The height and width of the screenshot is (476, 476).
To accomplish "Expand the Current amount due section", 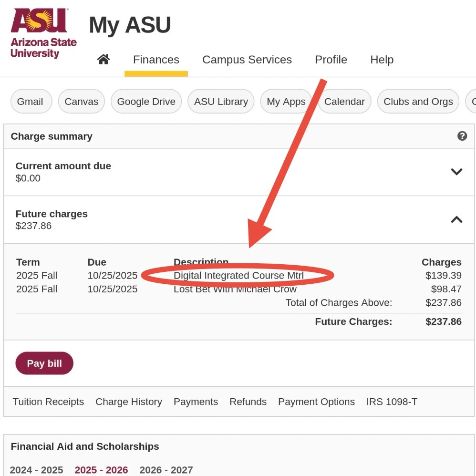I will [456, 172].
